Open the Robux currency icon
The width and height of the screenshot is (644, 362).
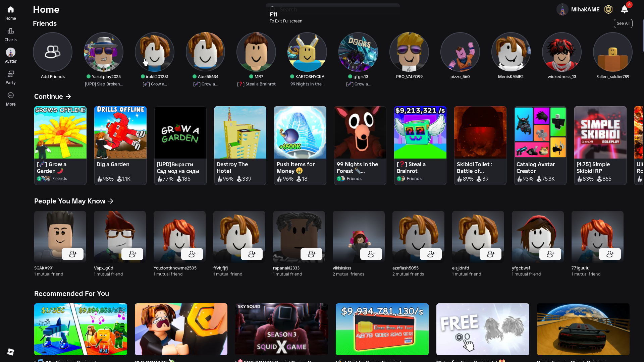(608, 9)
